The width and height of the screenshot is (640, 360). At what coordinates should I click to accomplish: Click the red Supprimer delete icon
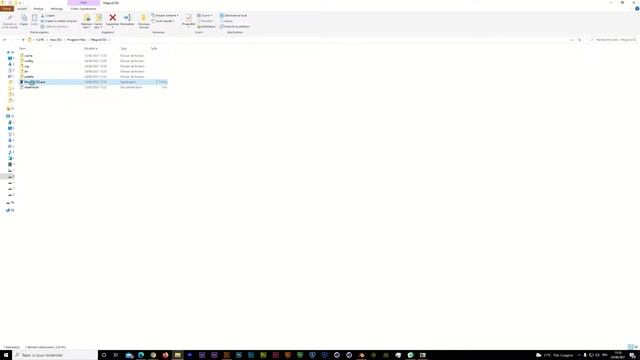(x=113, y=18)
